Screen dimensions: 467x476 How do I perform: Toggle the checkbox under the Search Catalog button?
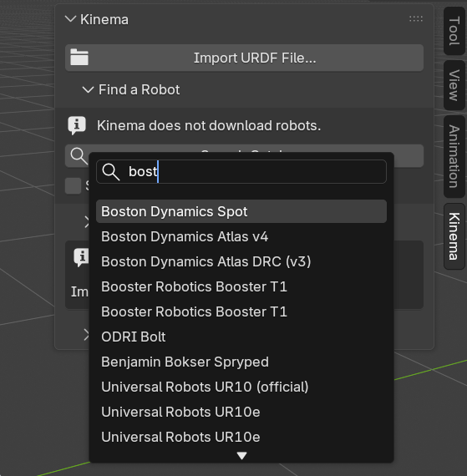(73, 185)
